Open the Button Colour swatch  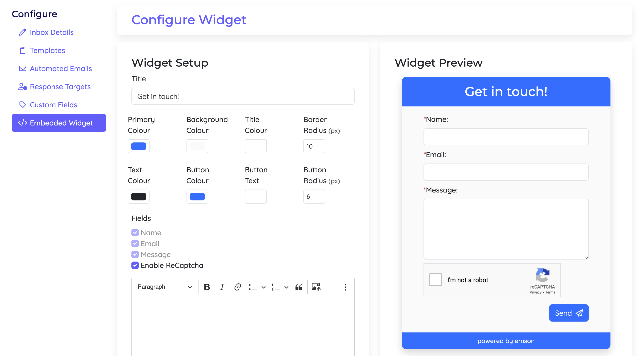pyautogui.click(x=197, y=196)
